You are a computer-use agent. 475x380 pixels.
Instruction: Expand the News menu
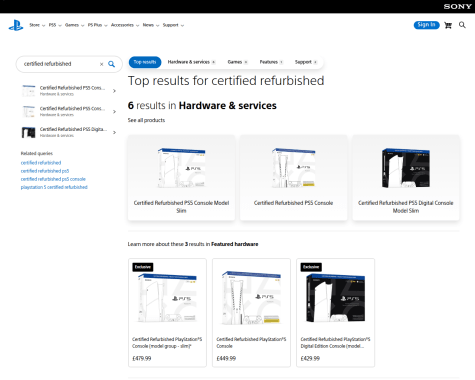[151, 25]
